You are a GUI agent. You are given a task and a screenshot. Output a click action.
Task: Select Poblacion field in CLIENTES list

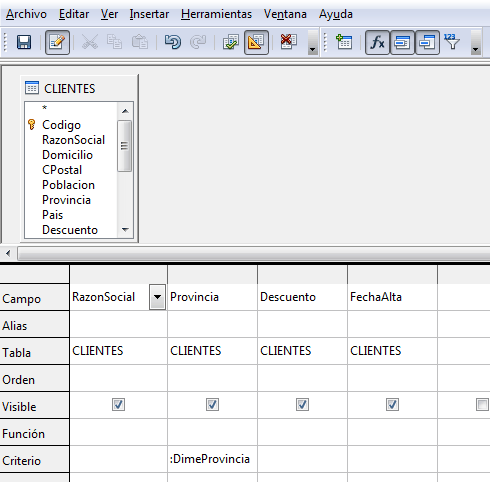coord(68,185)
